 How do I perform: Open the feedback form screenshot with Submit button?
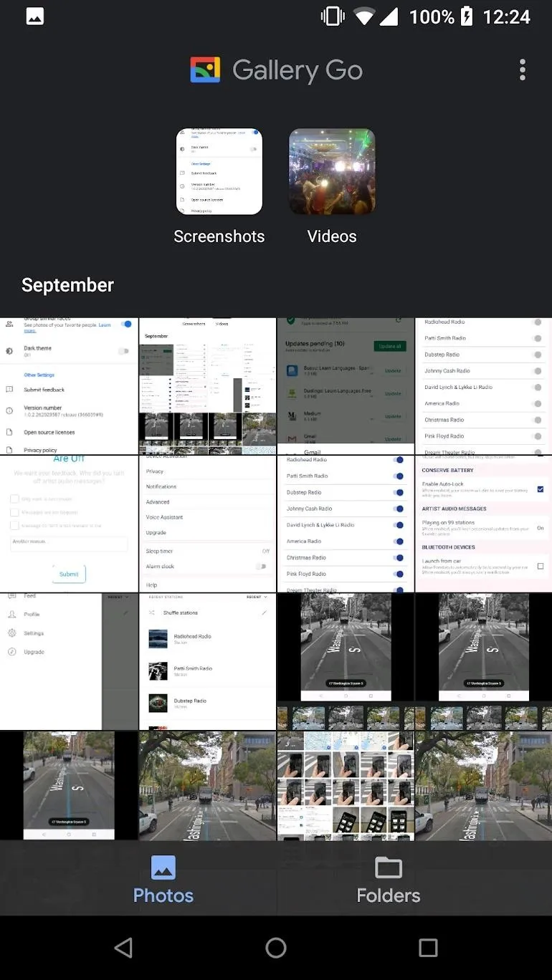[x=69, y=524]
